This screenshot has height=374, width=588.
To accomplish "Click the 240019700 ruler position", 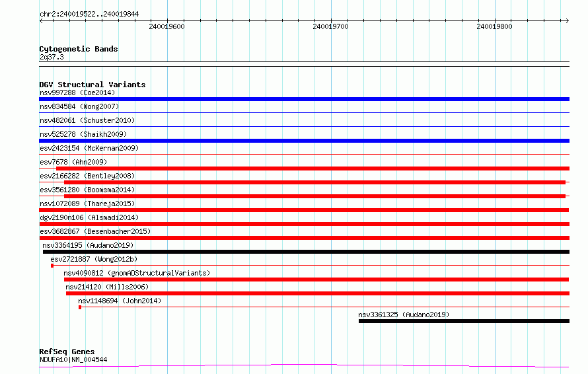I will point(331,26).
